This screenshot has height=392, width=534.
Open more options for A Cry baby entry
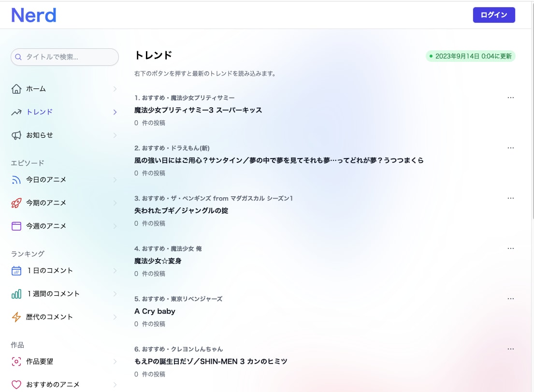510,299
